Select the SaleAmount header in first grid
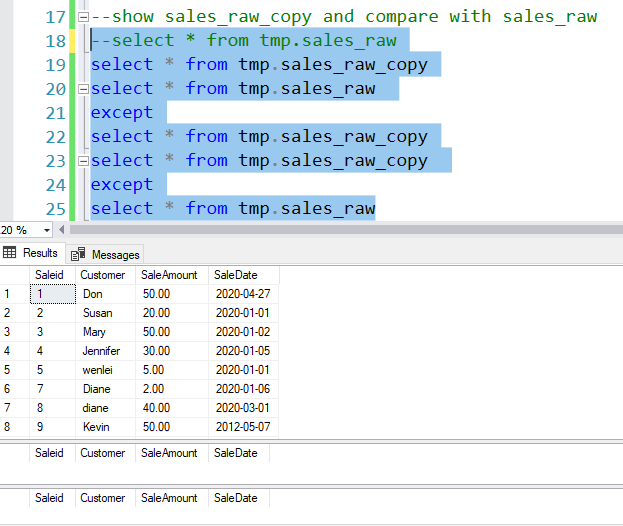Viewport: 623px width, 526px height. [172, 275]
